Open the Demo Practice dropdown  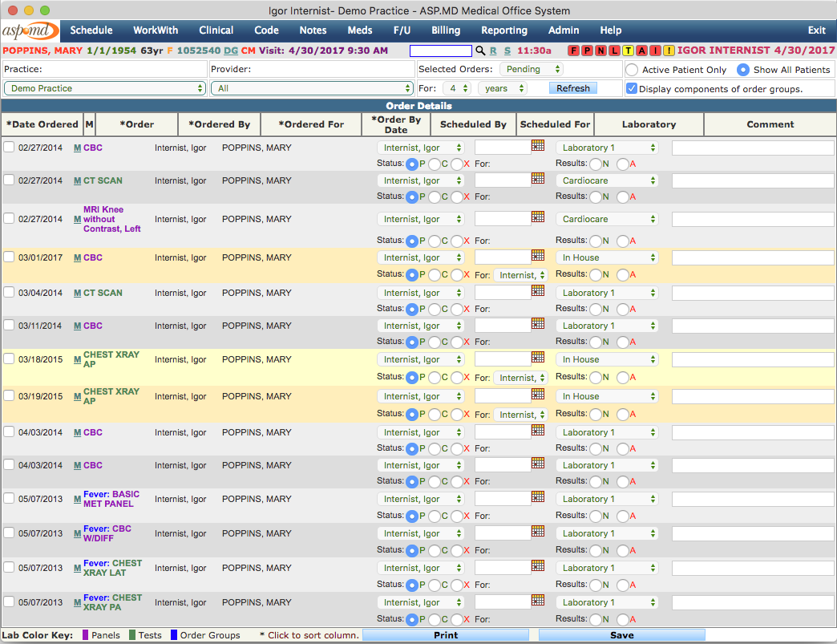tap(104, 89)
